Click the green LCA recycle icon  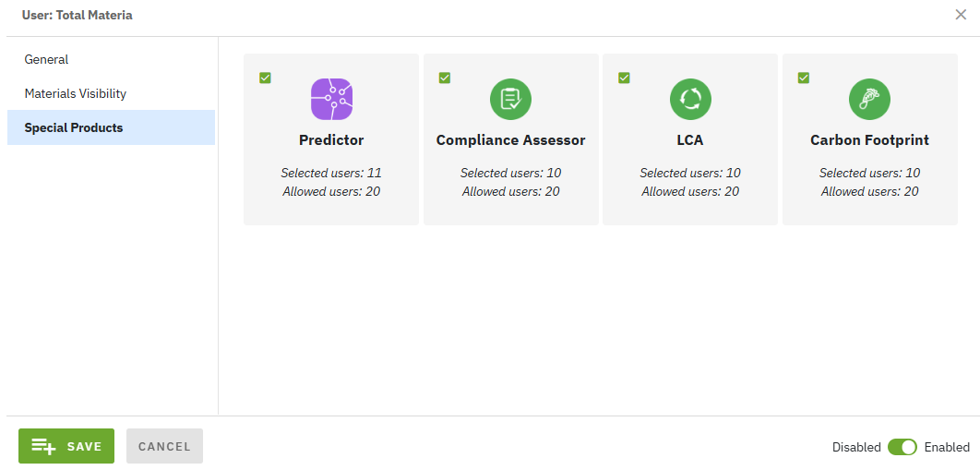click(690, 99)
